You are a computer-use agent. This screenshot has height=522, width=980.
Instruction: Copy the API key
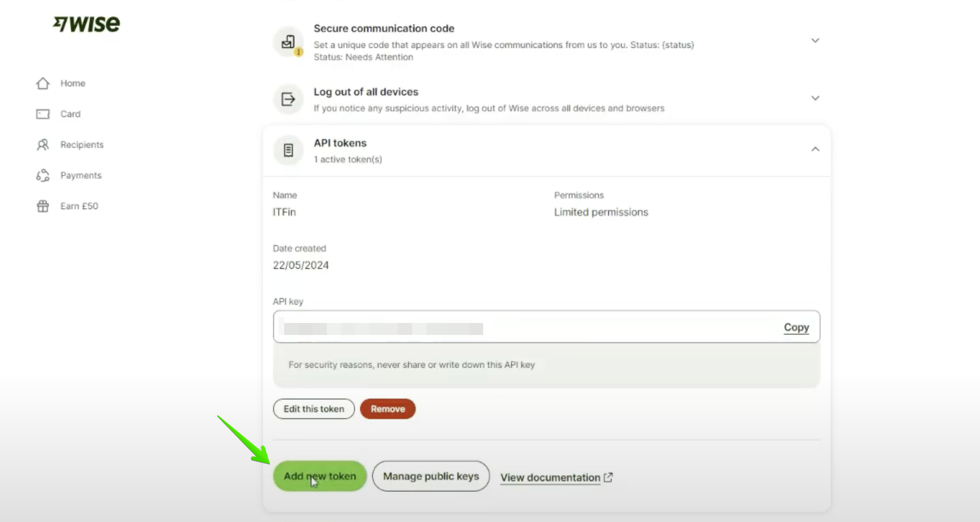click(796, 328)
